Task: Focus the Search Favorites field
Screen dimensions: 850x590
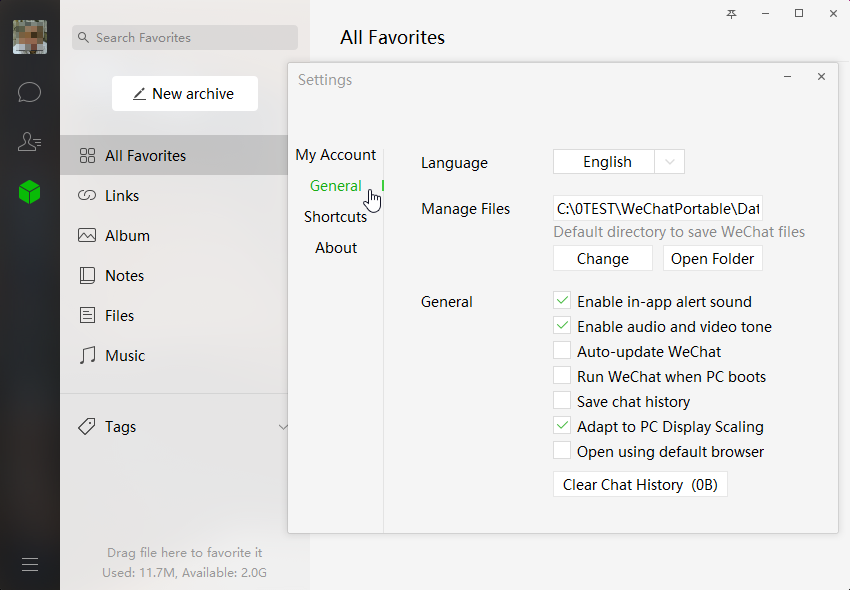Action: tap(185, 37)
